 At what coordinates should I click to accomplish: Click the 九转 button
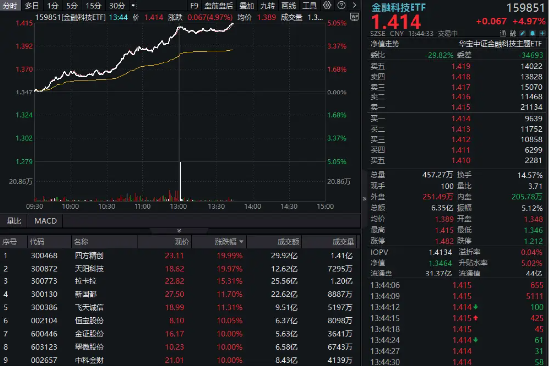point(268,6)
